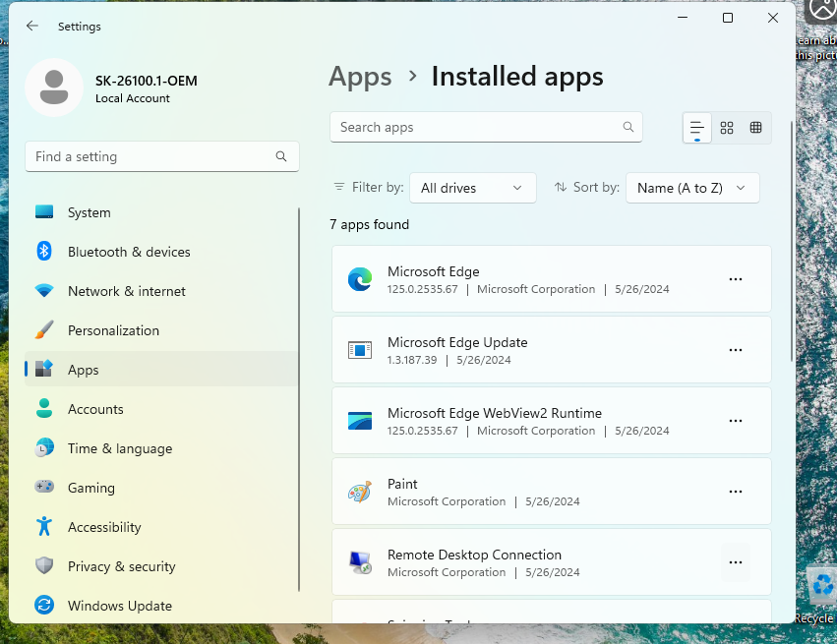Click the Paint palette icon

[x=360, y=492]
